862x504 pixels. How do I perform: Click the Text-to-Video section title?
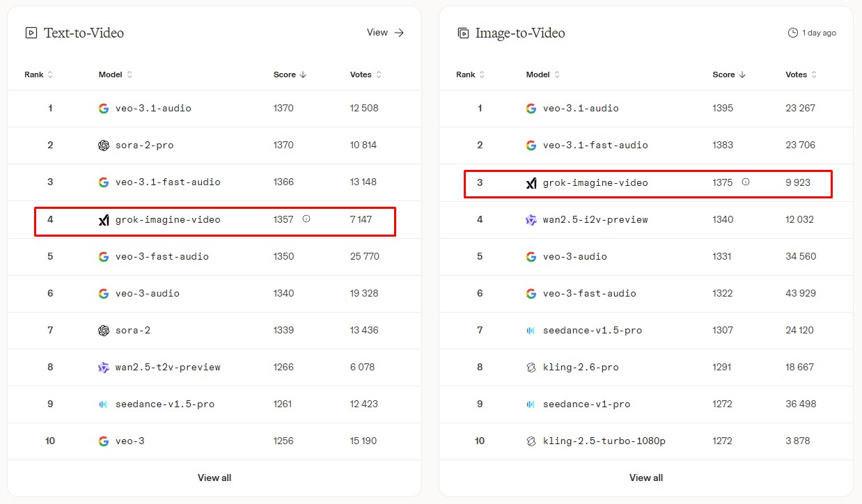tap(84, 33)
